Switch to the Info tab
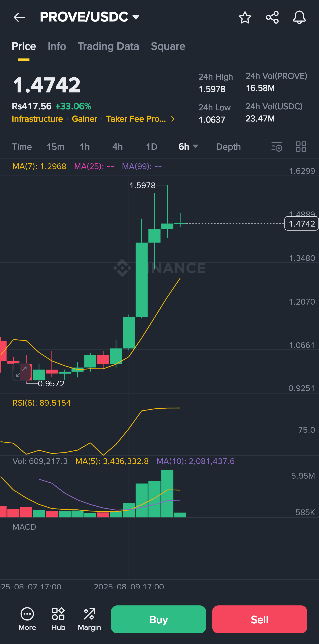 point(57,47)
